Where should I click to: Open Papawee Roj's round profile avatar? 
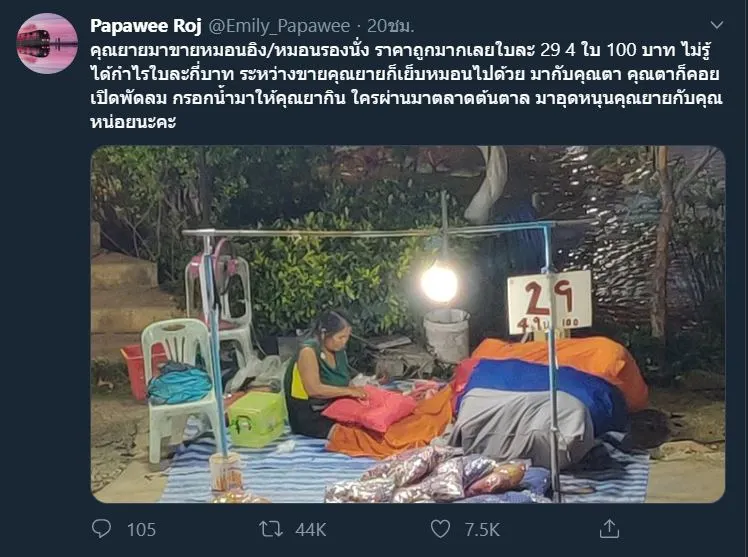click(x=47, y=43)
